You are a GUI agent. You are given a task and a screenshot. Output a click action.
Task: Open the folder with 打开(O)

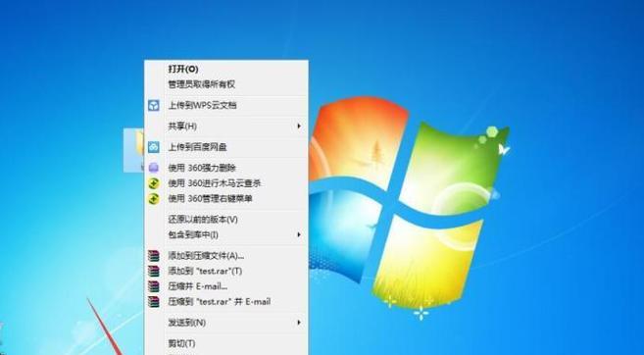225,69
